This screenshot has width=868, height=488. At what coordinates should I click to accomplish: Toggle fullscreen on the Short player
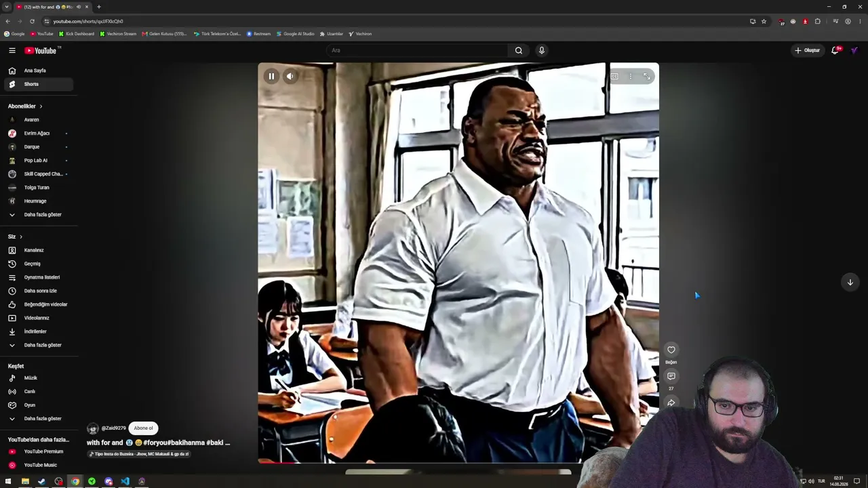click(x=647, y=76)
